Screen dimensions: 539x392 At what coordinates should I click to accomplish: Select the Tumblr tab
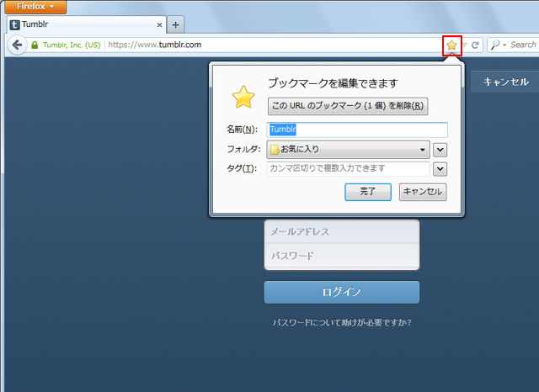tap(87, 24)
